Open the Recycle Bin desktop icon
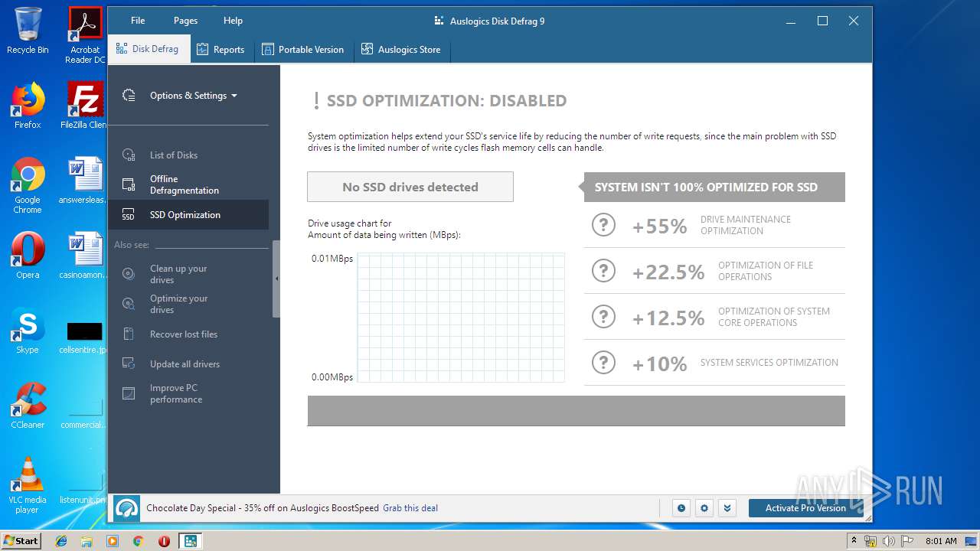 tap(28, 31)
